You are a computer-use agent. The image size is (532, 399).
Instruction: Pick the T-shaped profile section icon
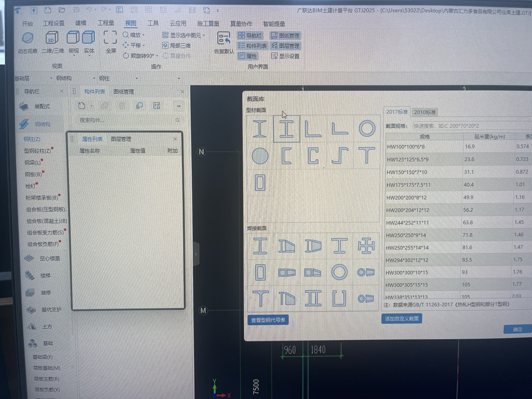tap(367, 156)
